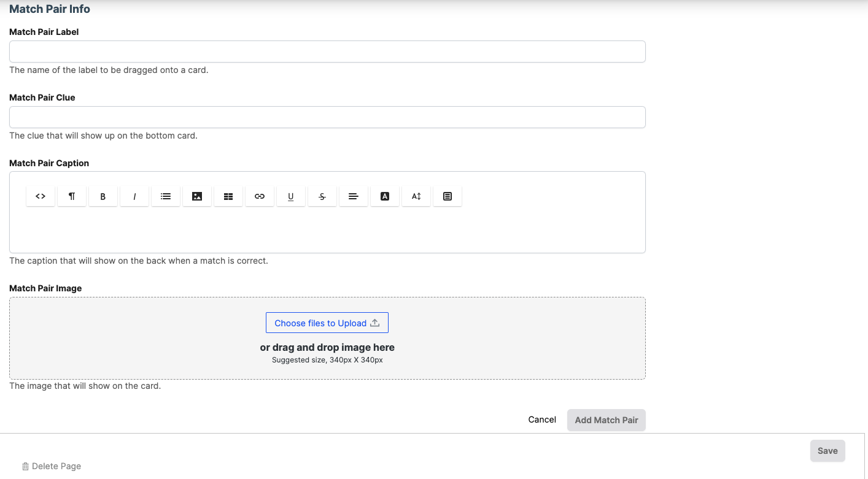Toggle bold formatting in caption
Screen dimensions: 868x479
coord(103,196)
